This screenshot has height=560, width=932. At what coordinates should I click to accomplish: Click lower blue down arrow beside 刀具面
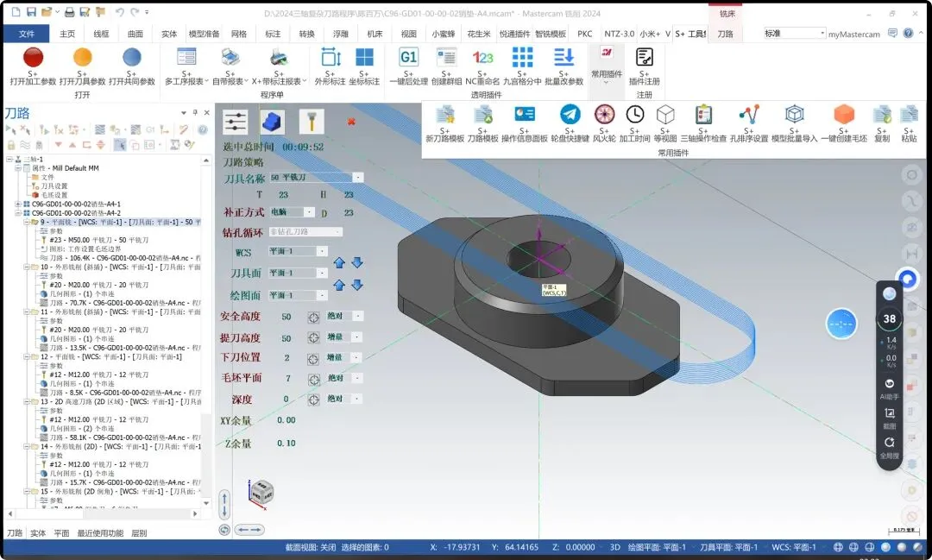(x=356, y=286)
